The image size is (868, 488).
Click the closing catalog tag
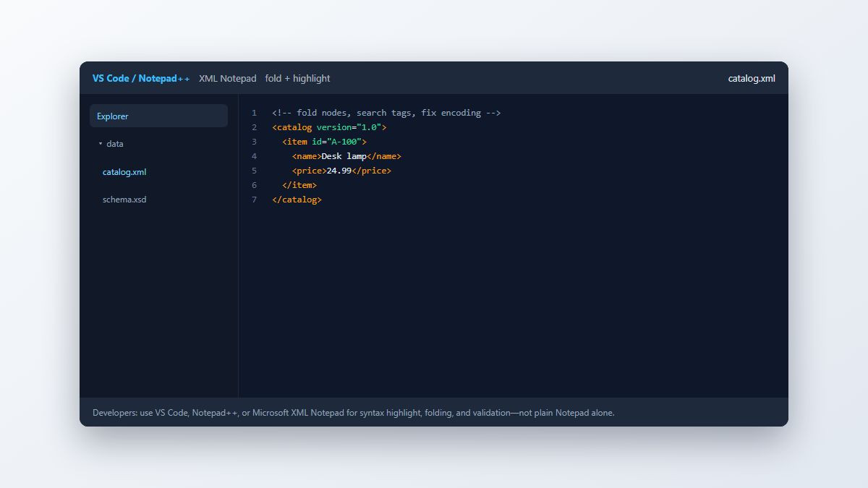click(297, 200)
